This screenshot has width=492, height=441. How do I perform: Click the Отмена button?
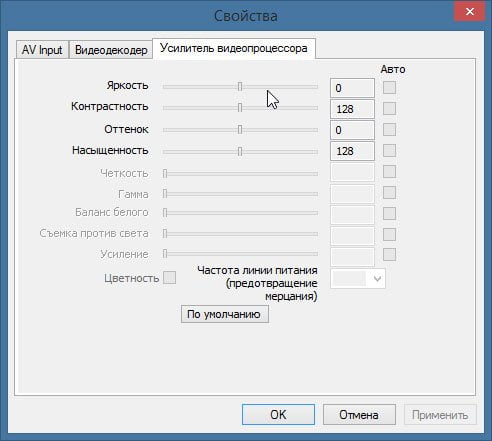pyautogui.click(x=359, y=415)
